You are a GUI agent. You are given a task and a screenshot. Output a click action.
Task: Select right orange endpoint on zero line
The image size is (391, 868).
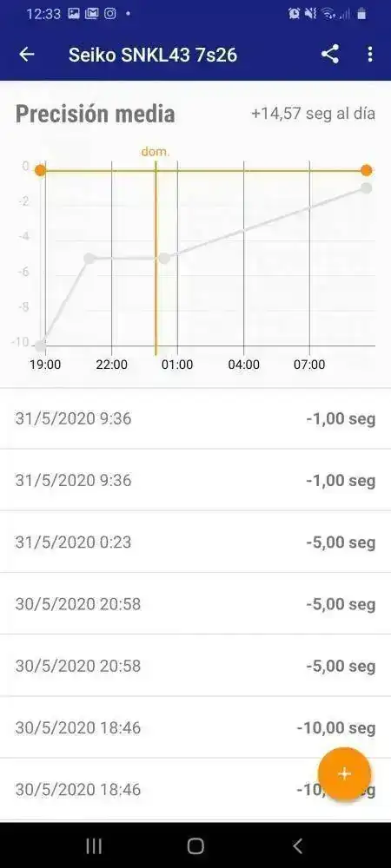coord(366,170)
